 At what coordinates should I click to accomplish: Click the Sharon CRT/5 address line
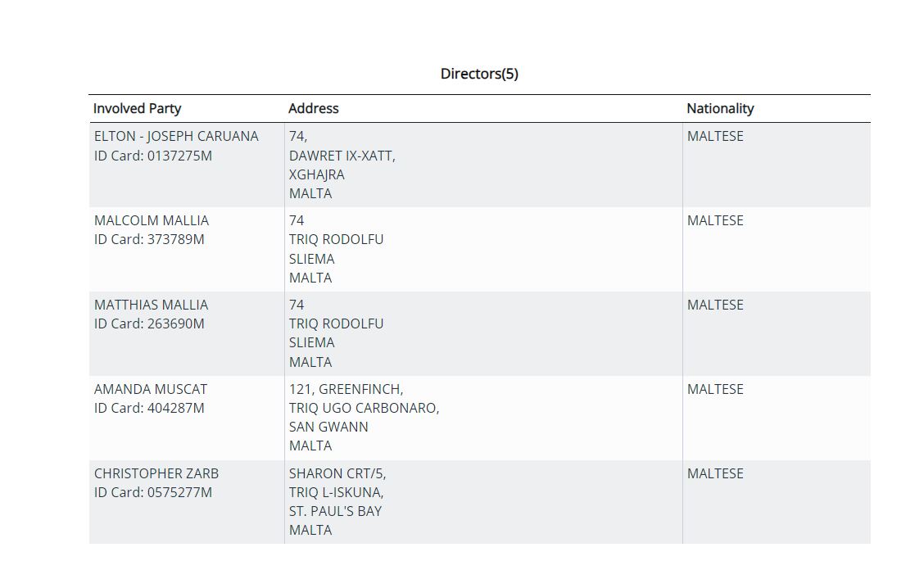(x=337, y=473)
